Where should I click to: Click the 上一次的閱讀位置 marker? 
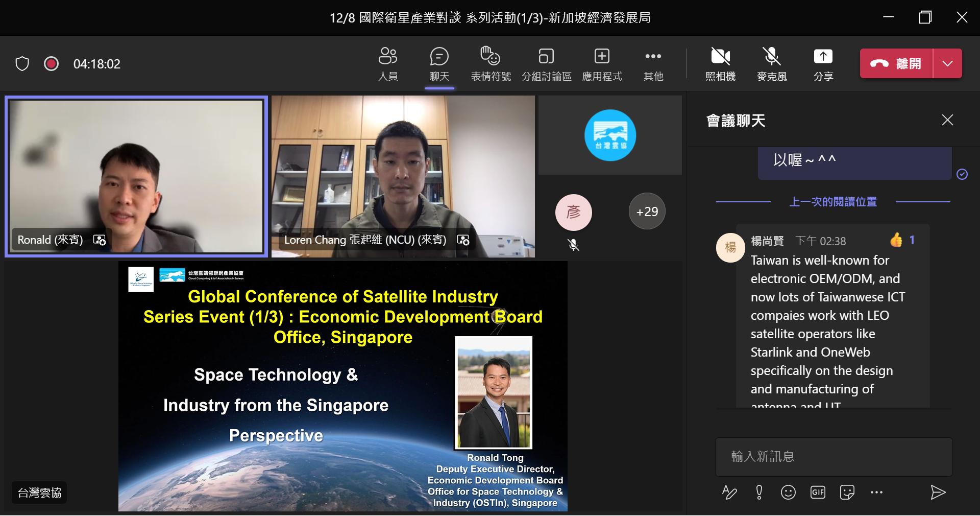tap(833, 202)
